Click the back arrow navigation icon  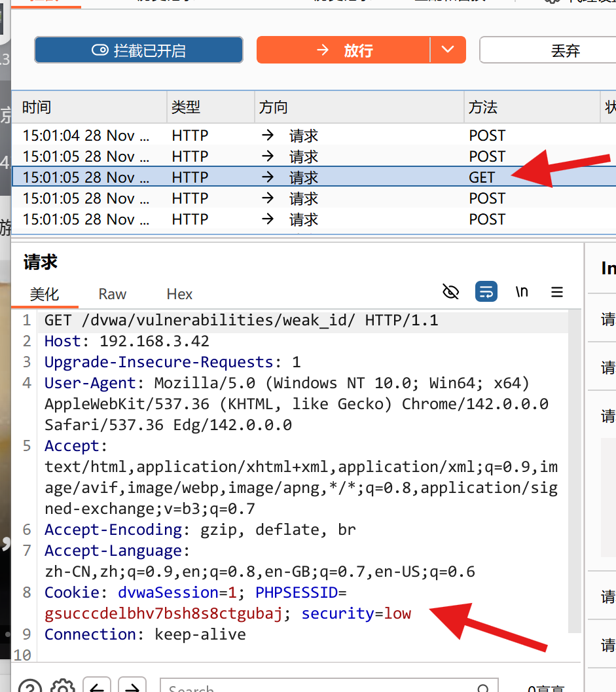pos(97,687)
